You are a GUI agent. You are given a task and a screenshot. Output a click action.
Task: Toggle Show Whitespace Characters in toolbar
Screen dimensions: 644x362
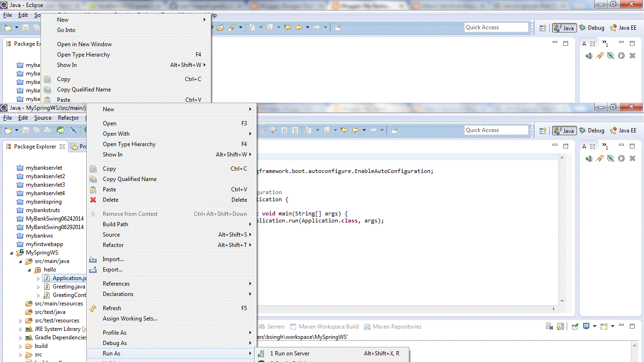295,131
